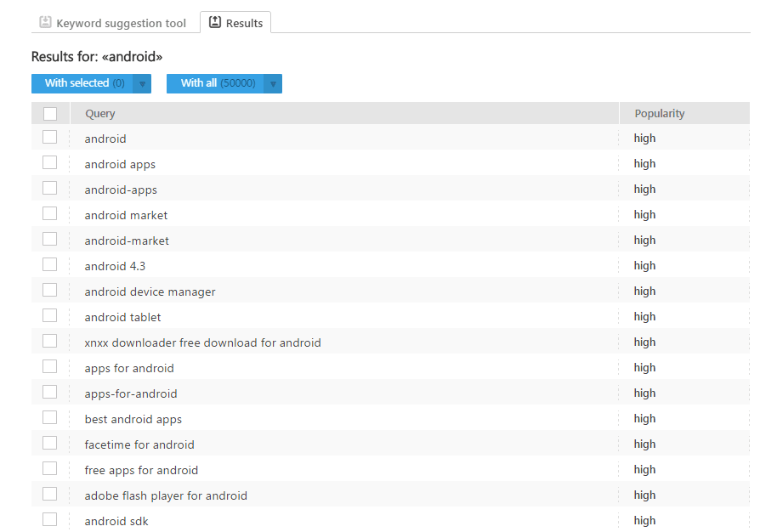Screen dimensions: 777x532
Task: Click the 'android market' query text
Action: pyautogui.click(x=126, y=216)
